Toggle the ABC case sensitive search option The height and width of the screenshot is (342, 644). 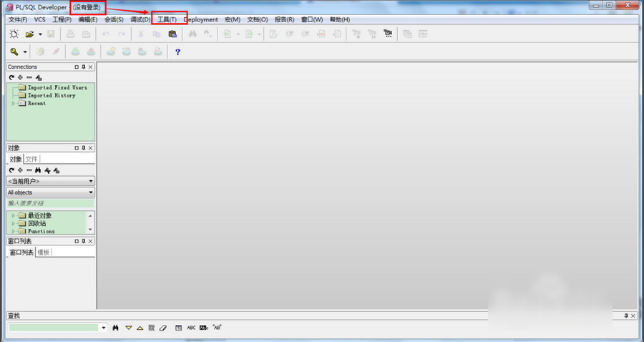pos(191,327)
